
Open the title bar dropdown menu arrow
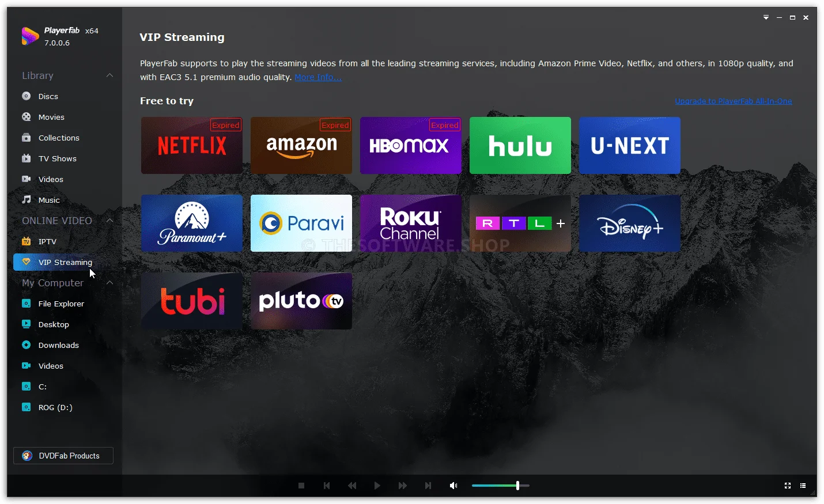pyautogui.click(x=766, y=18)
